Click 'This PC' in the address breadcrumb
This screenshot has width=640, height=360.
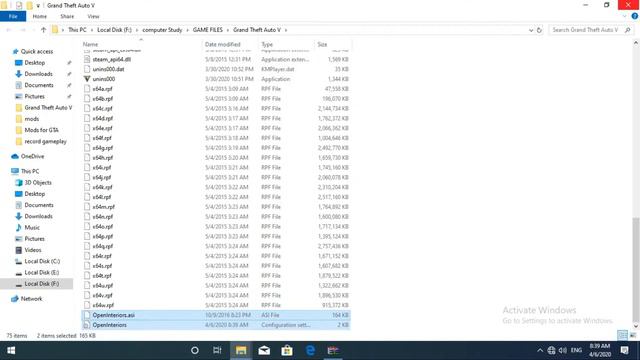pos(77,30)
